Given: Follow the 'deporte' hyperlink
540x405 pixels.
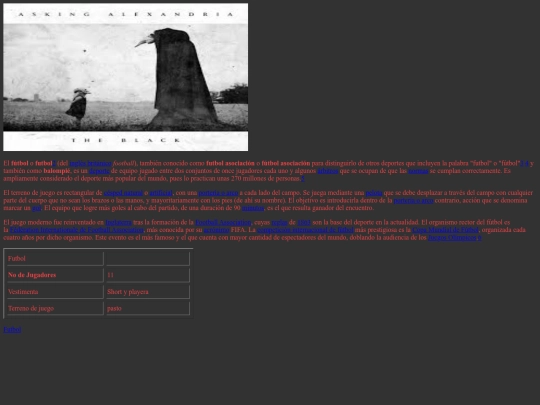Looking at the screenshot, I should click(99, 171).
